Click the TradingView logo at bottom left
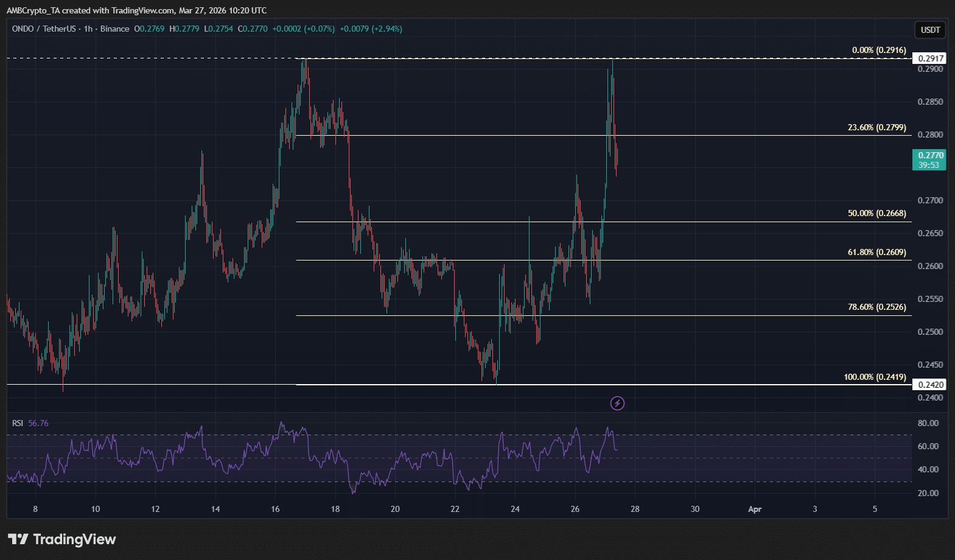 62,539
